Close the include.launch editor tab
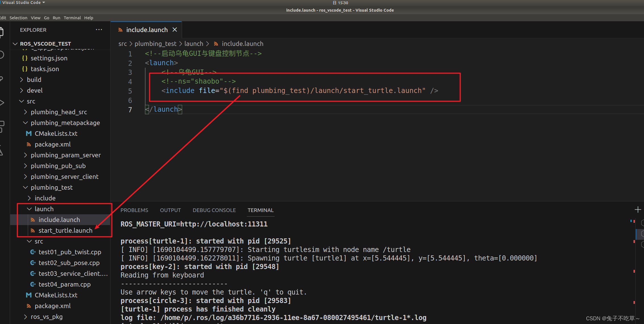Viewport: 644px width, 324px height. click(175, 30)
